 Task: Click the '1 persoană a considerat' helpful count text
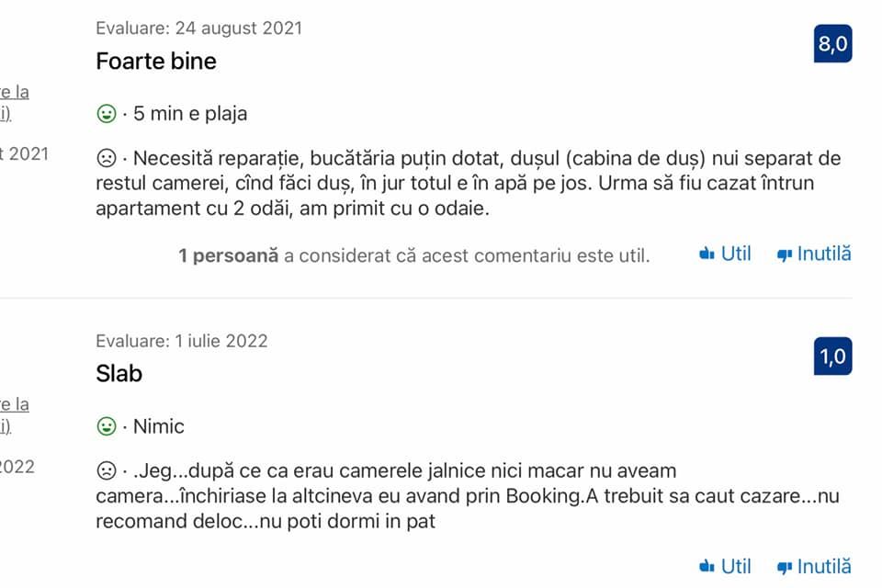[413, 255]
